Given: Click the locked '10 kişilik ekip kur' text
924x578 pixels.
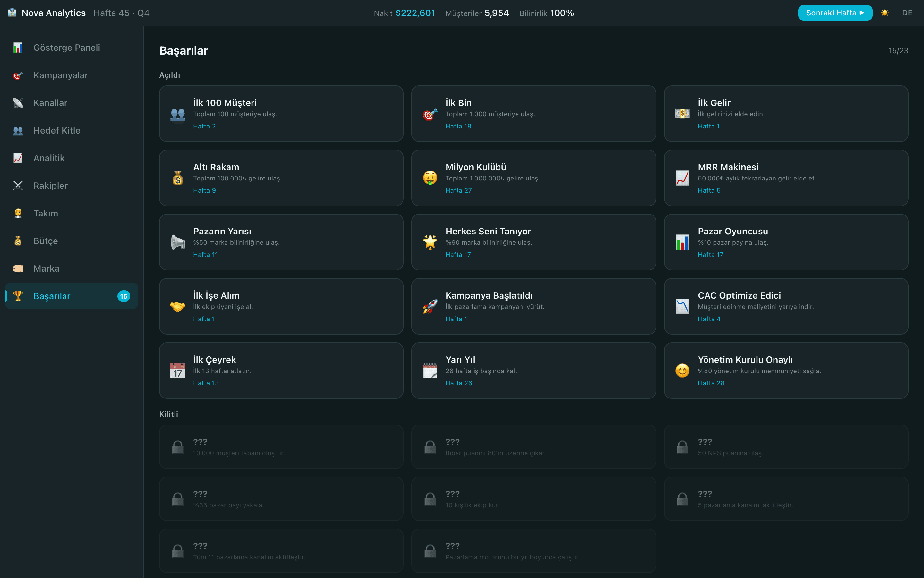Looking at the screenshot, I should tap(472, 505).
